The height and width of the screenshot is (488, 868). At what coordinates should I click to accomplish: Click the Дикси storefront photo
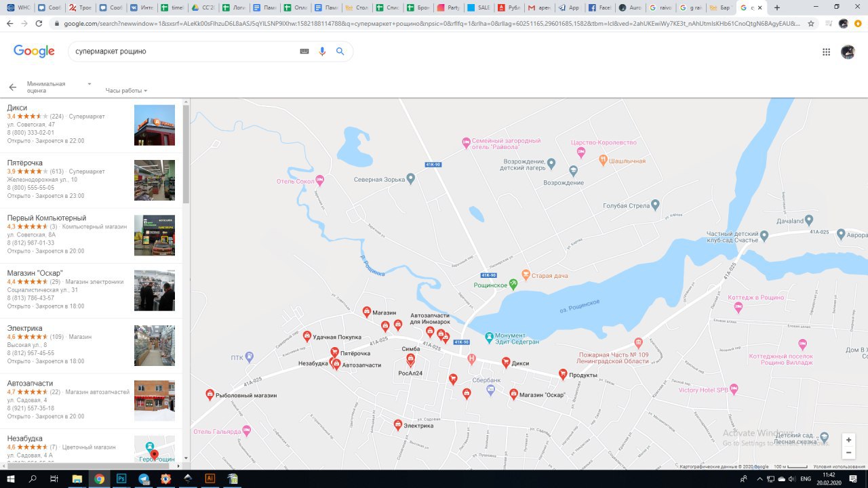click(x=155, y=125)
